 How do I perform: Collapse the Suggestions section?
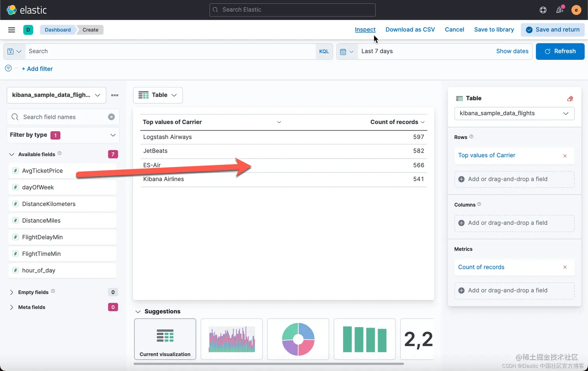point(138,312)
